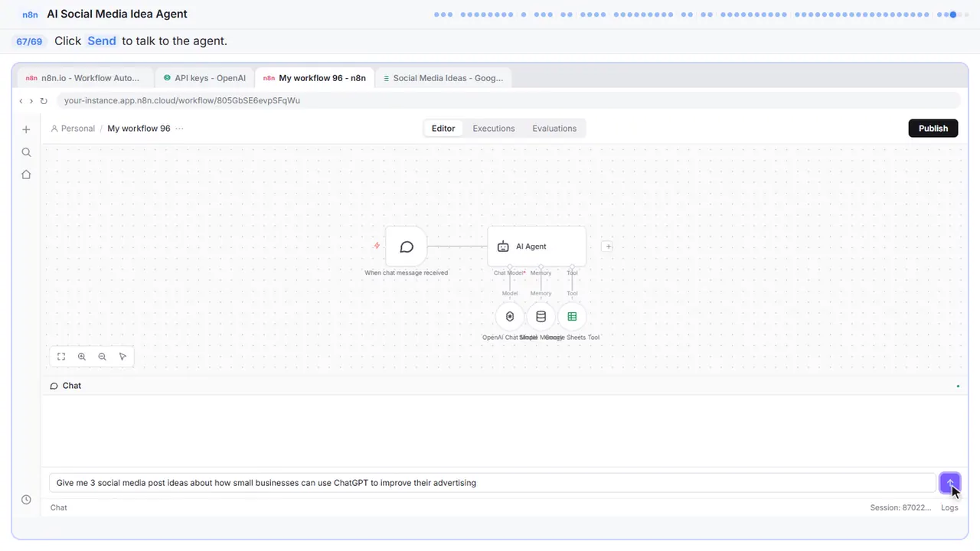Switch to the Evaluations tab
Screen dimensions: 980x551
click(554, 129)
